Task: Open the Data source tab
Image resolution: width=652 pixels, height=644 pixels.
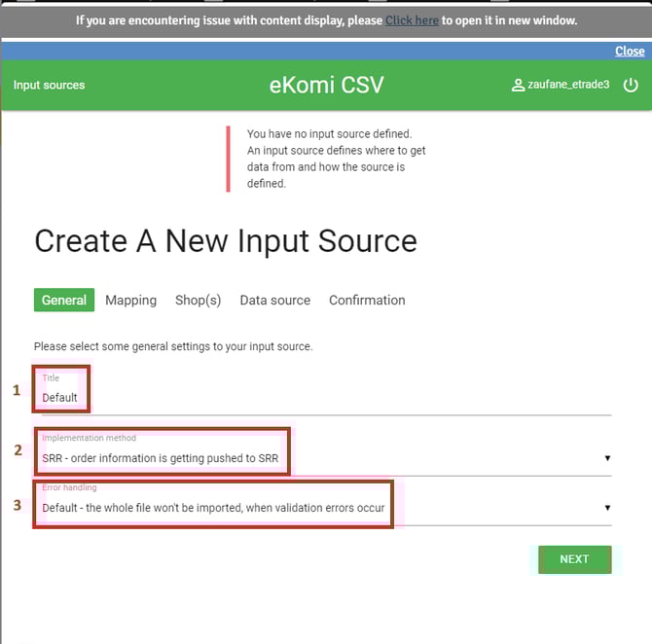Action: click(x=274, y=301)
